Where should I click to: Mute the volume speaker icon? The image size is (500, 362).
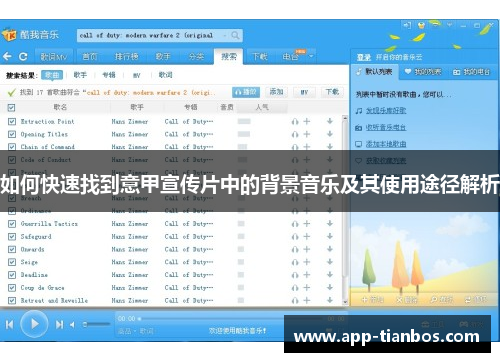(72, 324)
